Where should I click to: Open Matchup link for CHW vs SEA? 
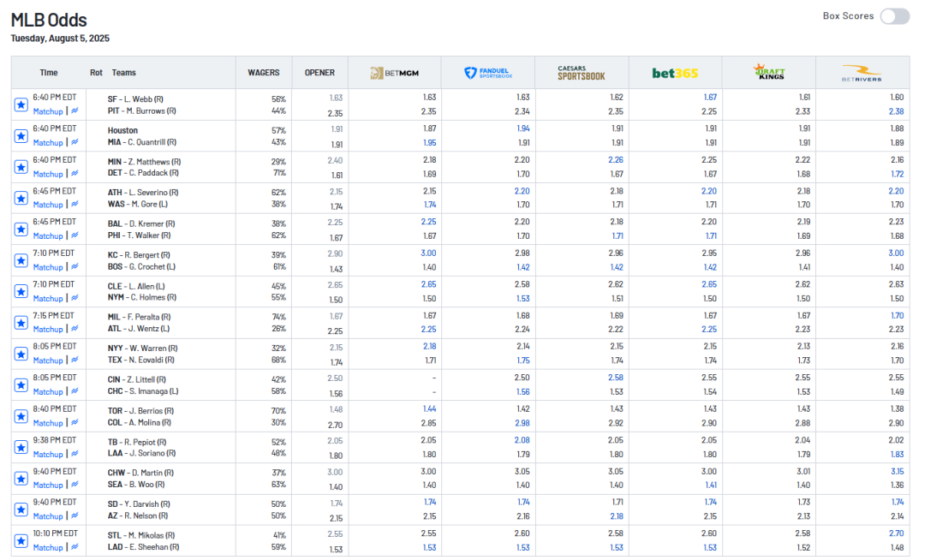coord(48,486)
